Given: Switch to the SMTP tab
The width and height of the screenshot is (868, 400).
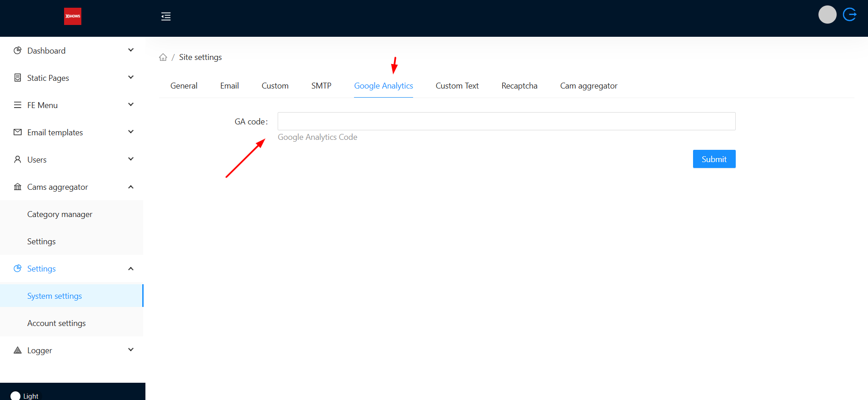Looking at the screenshot, I should click(321, 86).
